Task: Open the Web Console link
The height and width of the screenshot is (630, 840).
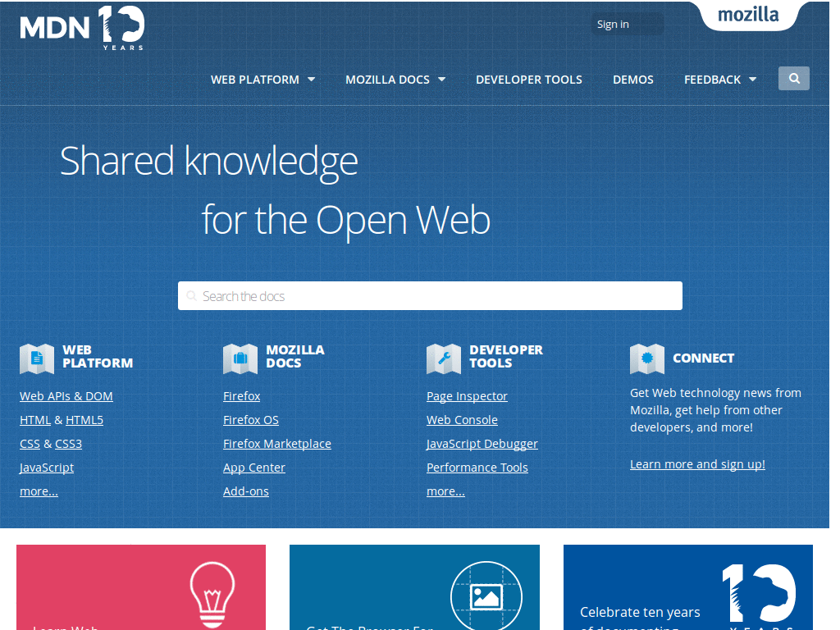Action: click(x=463, y=420)
